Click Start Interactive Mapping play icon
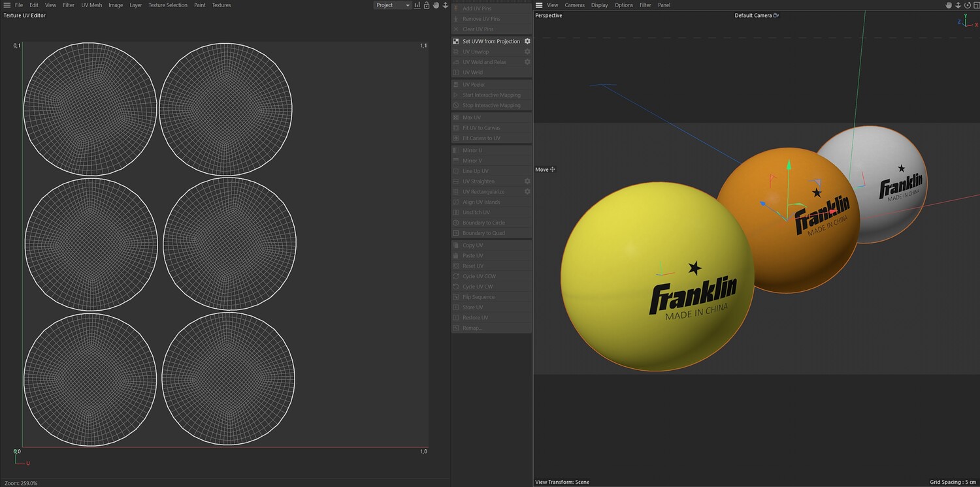Screen dimensions: 980x487 pos(456,95)
